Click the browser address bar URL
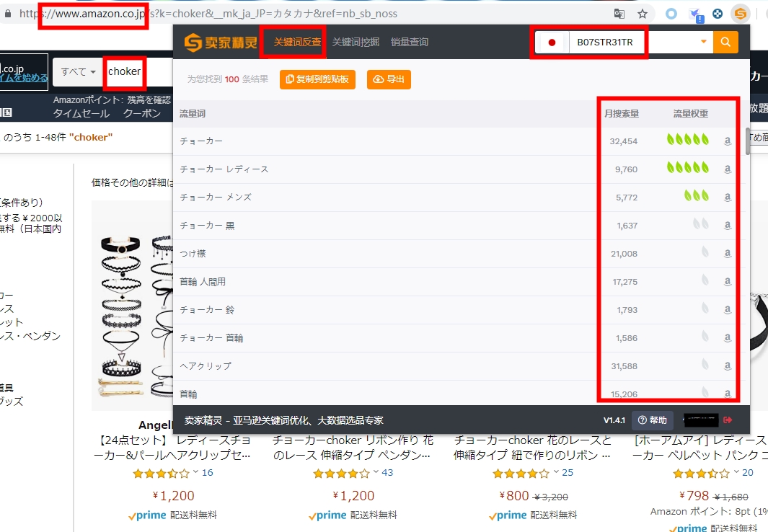Viewport: 768px width, 532px height. click(208, 14)
